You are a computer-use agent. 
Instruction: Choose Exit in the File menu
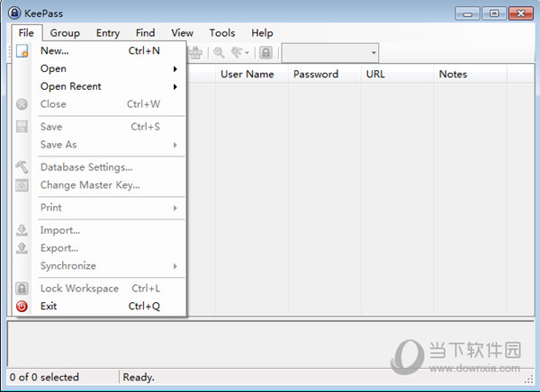click(x=100, y=306)
